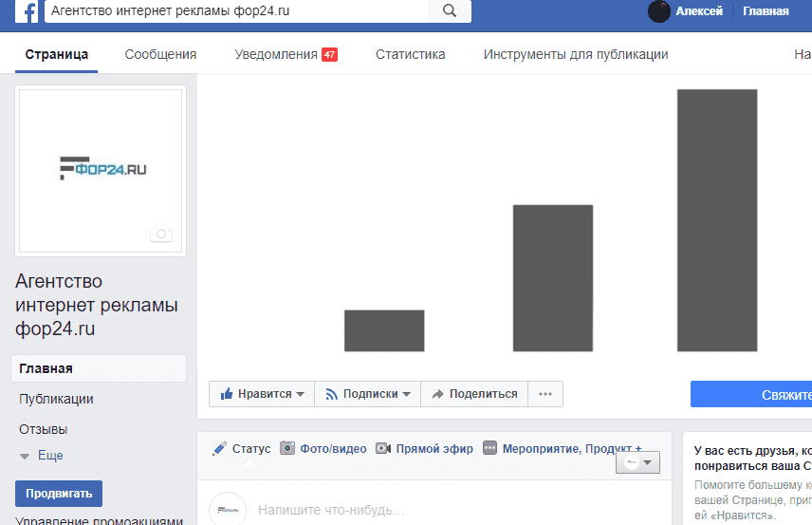Click the Поделиться button
The image size is (812, 525).
pos(474,394)
